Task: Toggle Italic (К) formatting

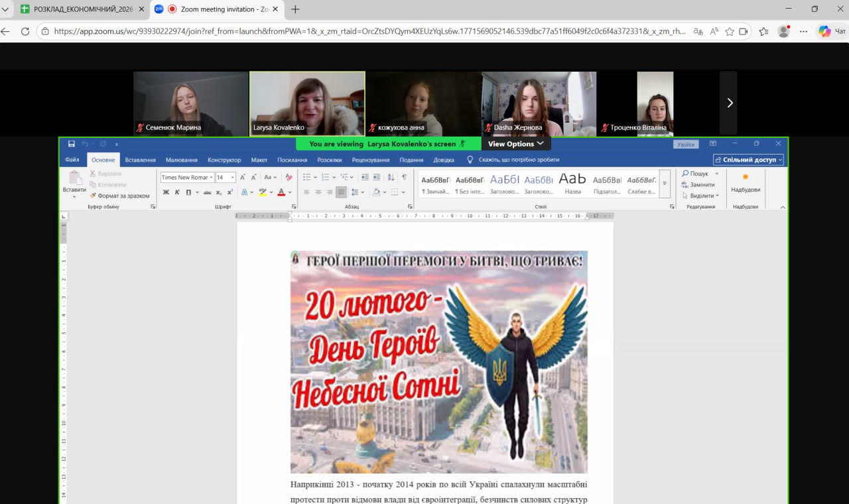Action: [x=177, y=192]
